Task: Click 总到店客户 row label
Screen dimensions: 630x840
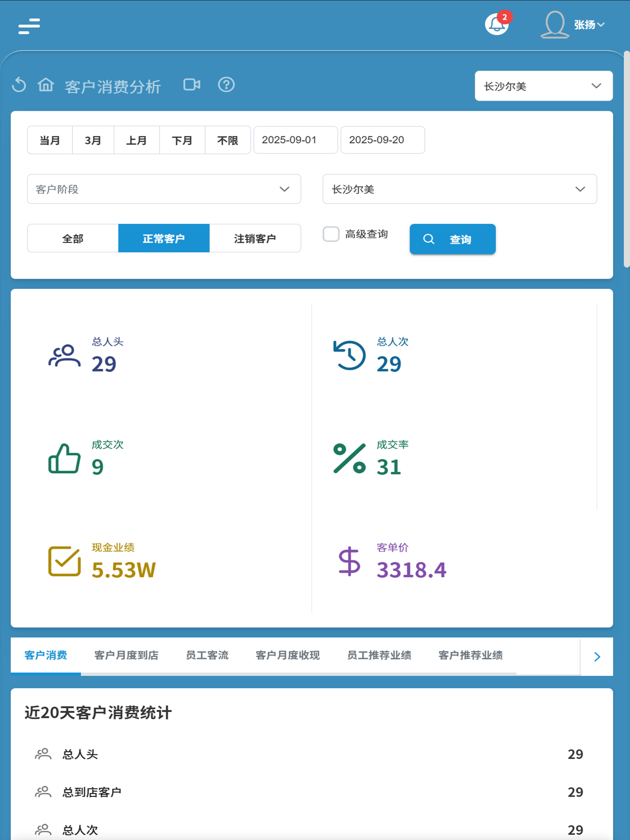Action: pyautogui.click(x=92, y=792)
